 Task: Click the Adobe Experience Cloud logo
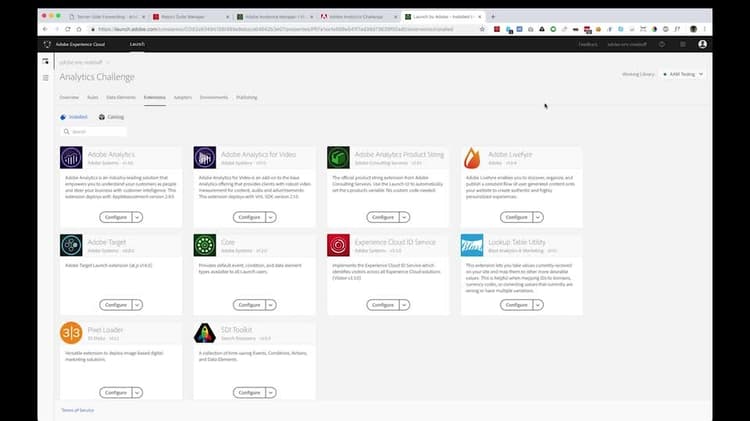(x=47, y=44)
